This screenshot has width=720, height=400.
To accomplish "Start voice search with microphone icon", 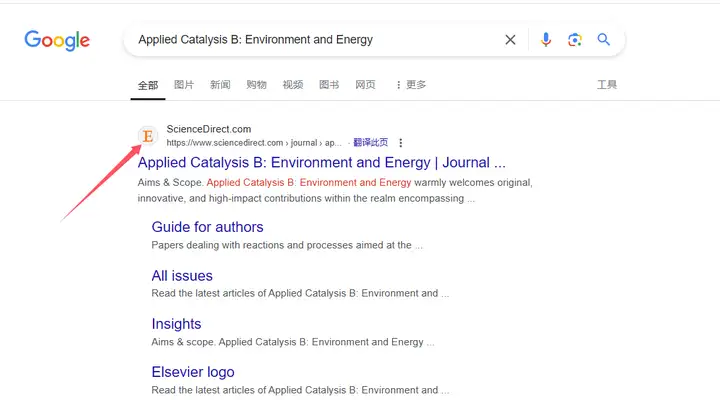I will click(x=546, y=40).
